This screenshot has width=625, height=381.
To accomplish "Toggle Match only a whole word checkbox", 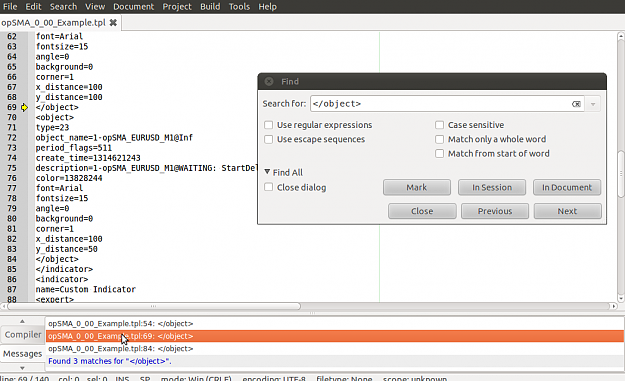I will [x=439, y=139].
